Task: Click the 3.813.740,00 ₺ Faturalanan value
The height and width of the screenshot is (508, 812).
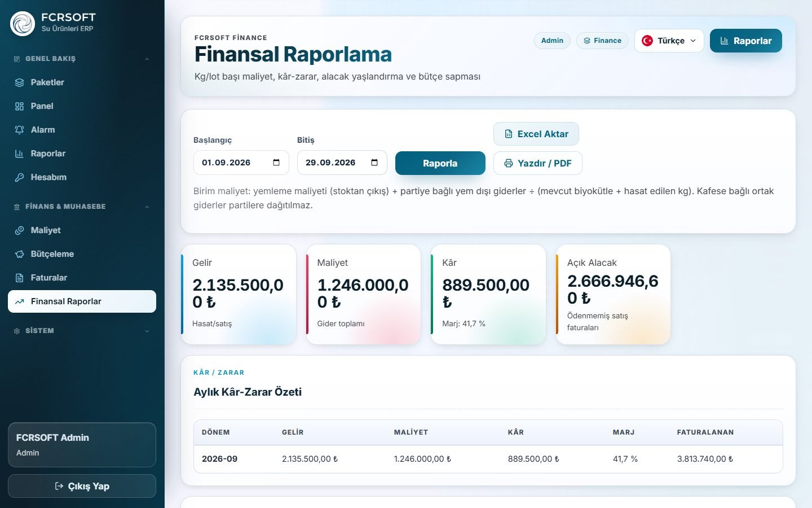Action: click(x=705, y=459)
